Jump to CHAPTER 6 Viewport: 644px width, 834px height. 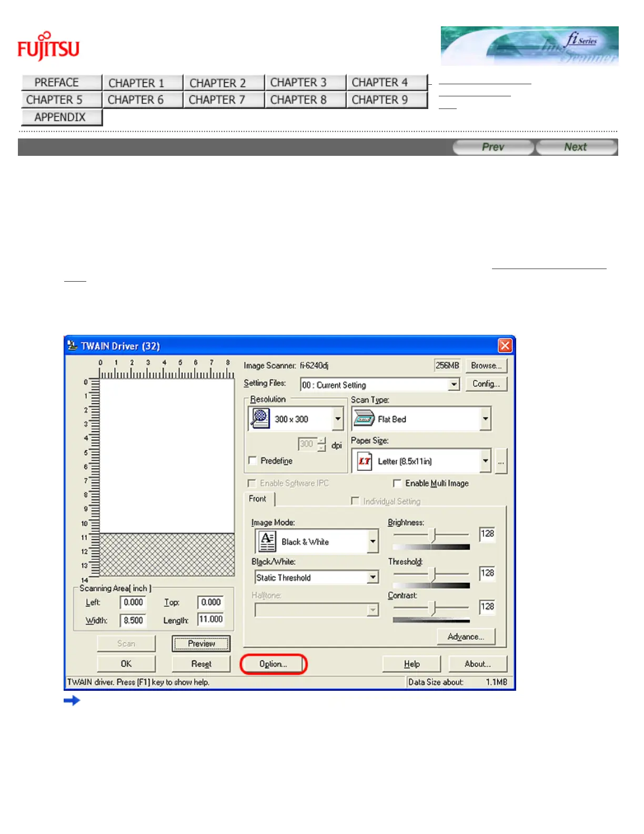coord(143,100)
